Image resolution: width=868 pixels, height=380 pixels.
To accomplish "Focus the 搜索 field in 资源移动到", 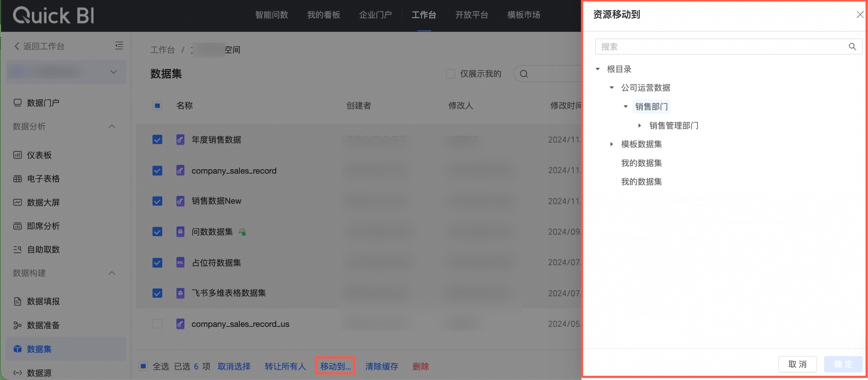I will pos(729,47).
